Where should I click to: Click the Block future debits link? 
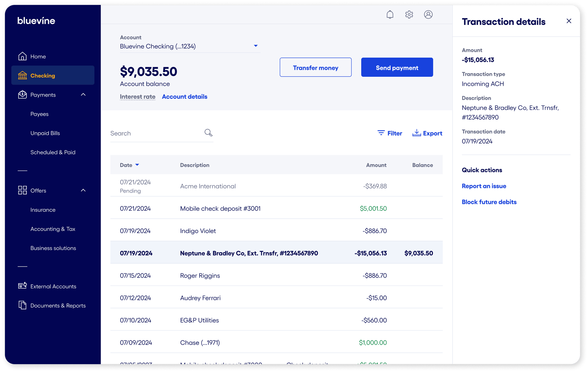(489, 202)
